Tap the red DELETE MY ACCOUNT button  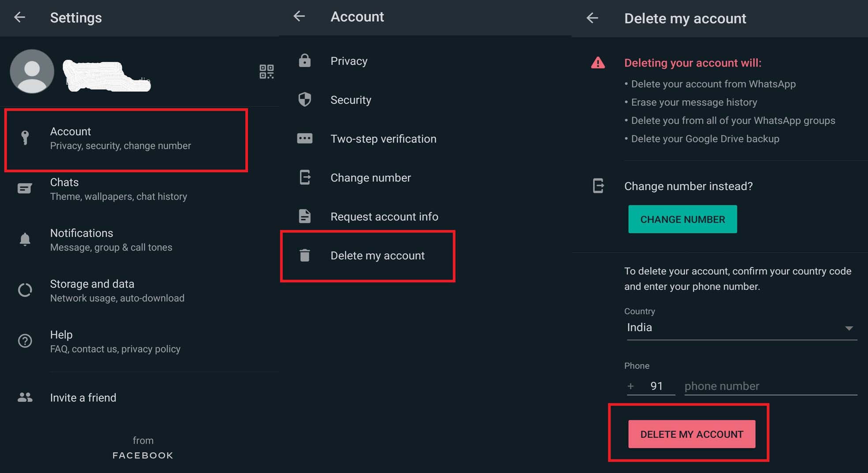[x=692, y=434]
